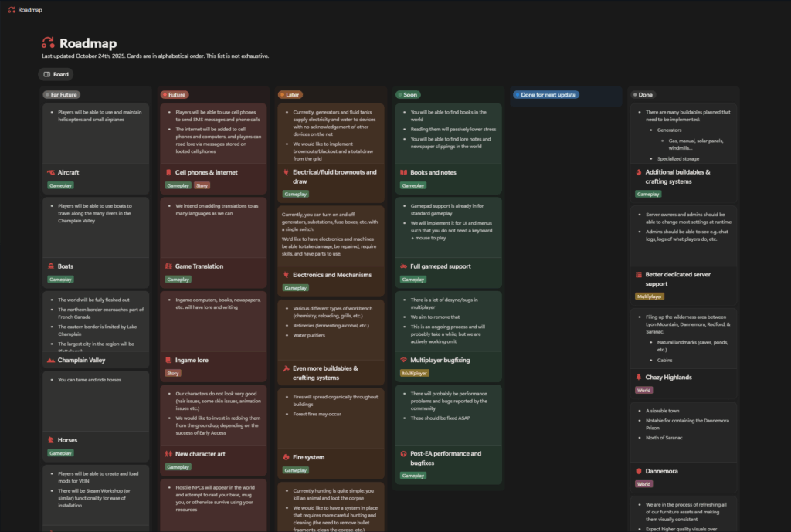791x532 pixels.
Task: Switch to the Board view tab
Action: (x=56, y=74)
